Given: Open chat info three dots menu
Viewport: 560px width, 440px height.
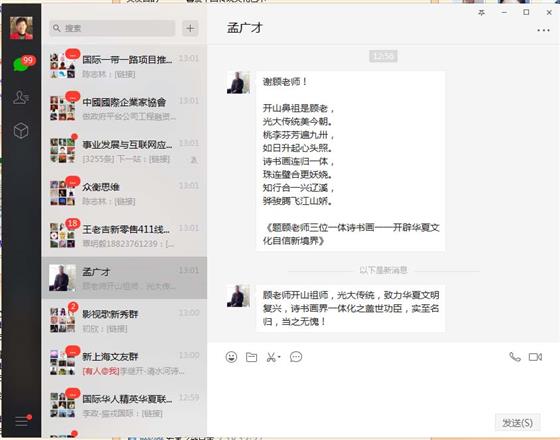Looking at the screenshot, I should point(543,30).
